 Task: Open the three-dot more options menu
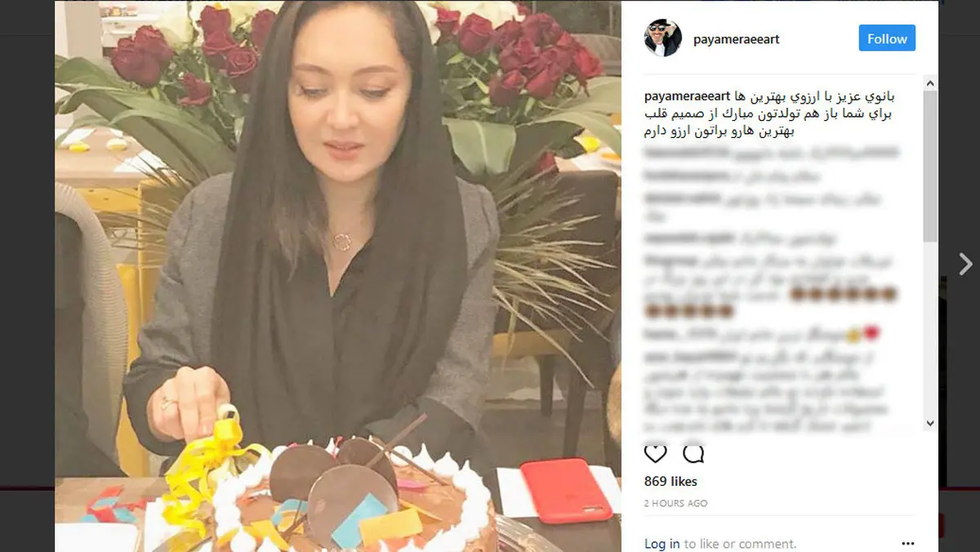pyautogui.click(x=908, y=543)
